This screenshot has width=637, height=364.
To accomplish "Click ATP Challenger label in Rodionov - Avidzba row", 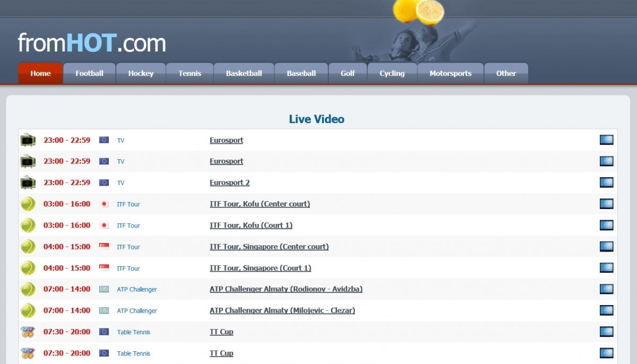I will click(137, 290).
